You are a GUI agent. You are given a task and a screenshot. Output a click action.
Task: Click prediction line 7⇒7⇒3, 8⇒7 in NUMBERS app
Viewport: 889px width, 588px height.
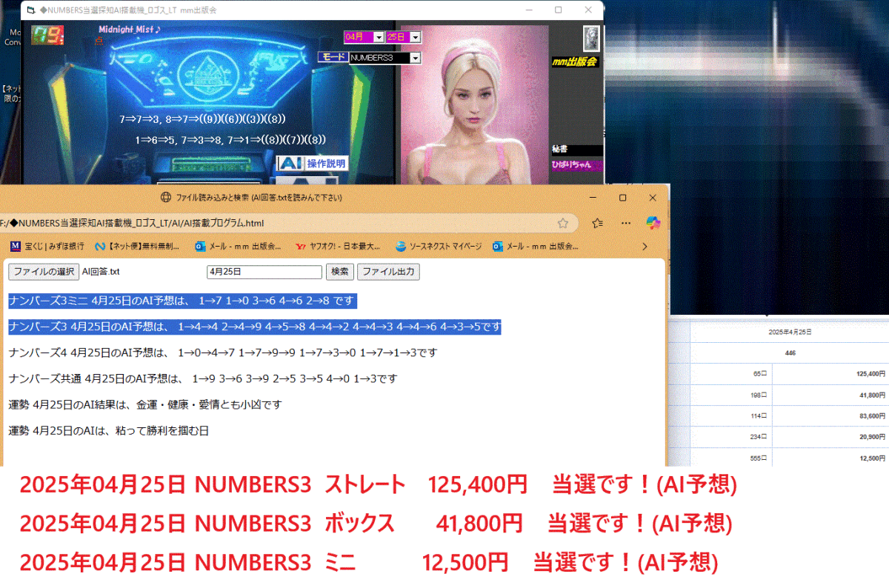[202, 118]
